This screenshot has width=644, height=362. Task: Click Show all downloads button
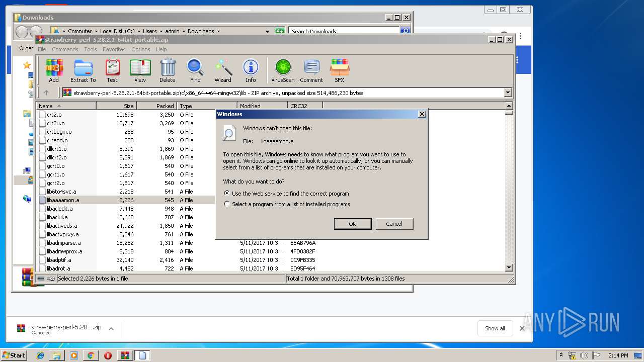pyautogui.click(x=495, y=328)
